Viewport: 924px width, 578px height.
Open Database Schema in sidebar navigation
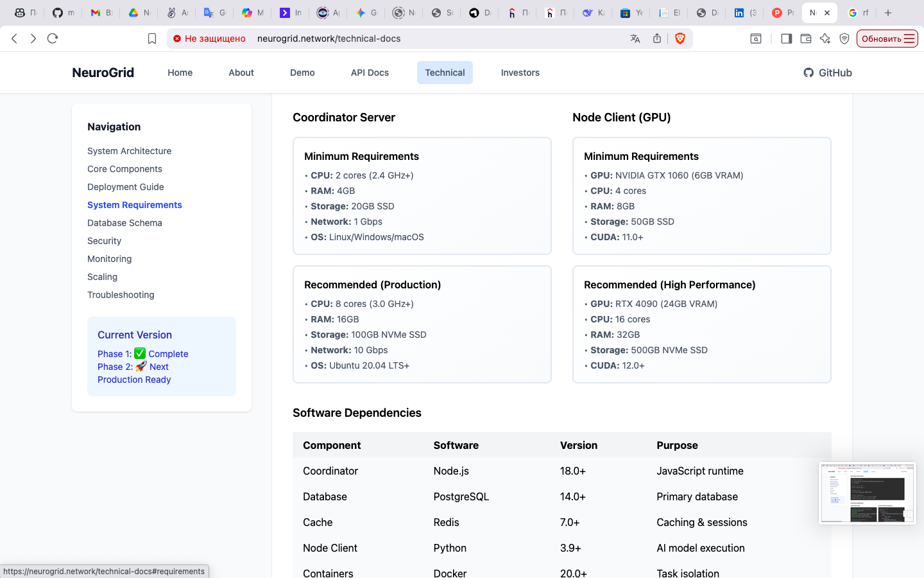pyautogui.click(x=124, y=223)
